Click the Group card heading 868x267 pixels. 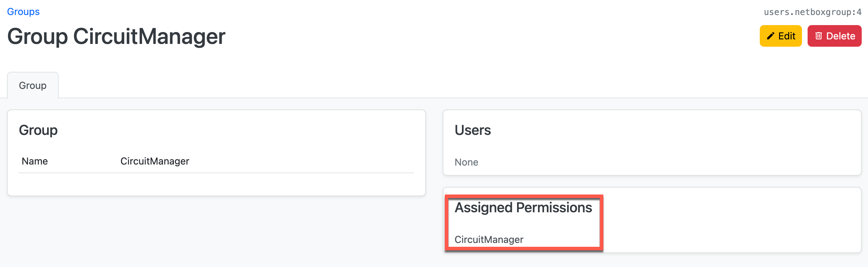(38, 130)
